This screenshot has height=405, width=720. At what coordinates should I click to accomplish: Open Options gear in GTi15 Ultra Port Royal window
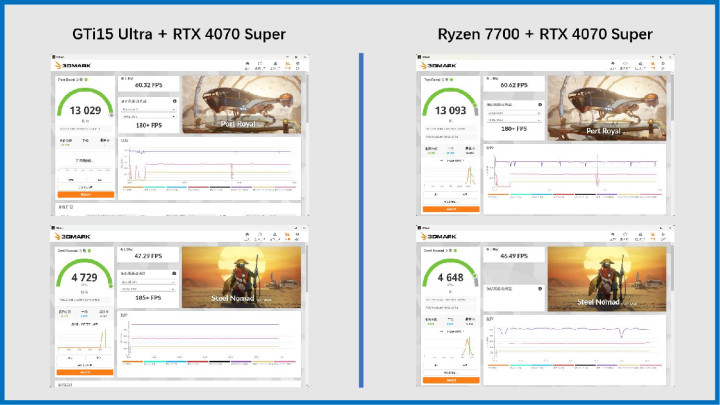(x=298, y=65)
